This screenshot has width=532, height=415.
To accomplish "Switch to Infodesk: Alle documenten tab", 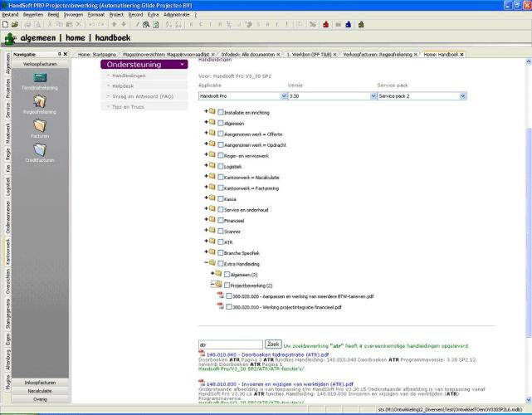I will [x=251, y=54].
